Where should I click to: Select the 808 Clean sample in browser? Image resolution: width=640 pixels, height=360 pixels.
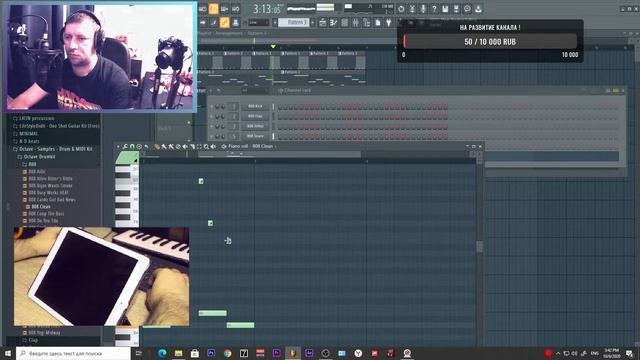click(x=41, y=207)
